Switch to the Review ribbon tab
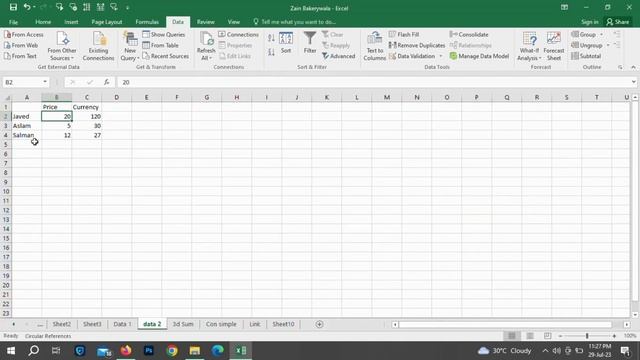 coord(206,22)
